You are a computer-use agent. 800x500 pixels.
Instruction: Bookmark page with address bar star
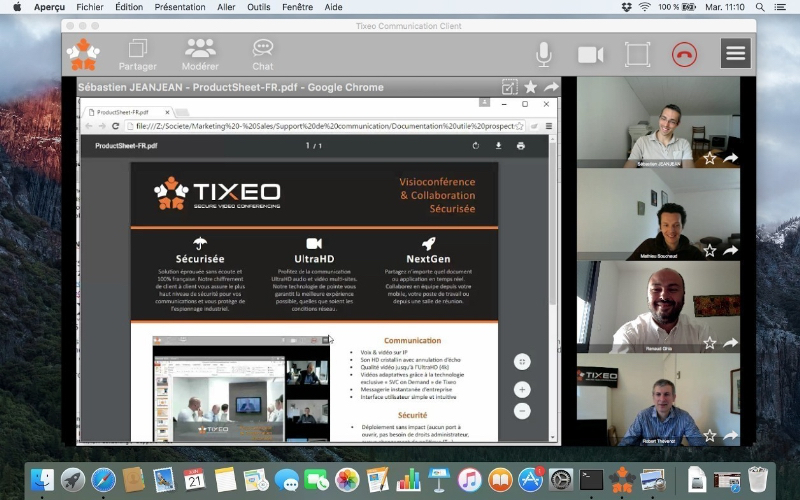(519, 126)
